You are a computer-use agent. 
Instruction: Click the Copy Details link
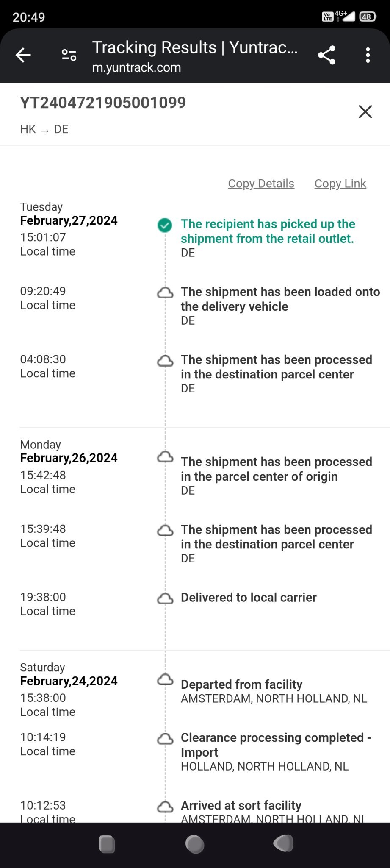click(x=261, y=184)
